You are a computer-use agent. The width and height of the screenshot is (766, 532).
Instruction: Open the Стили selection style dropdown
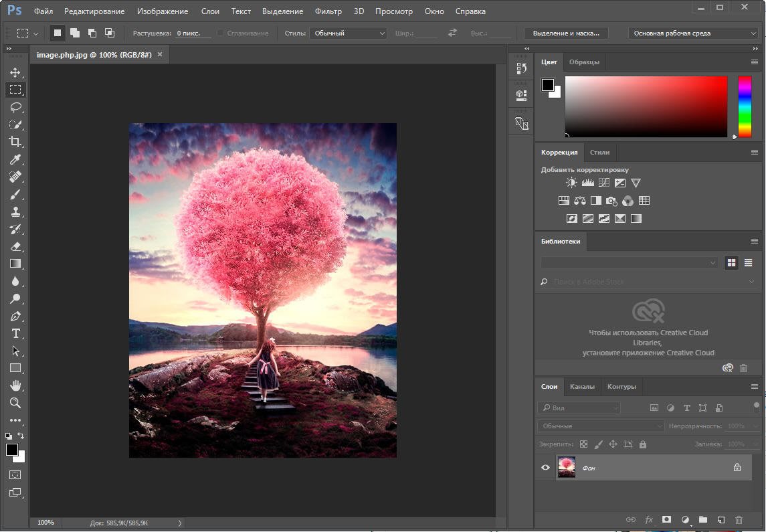coord(348,33)
